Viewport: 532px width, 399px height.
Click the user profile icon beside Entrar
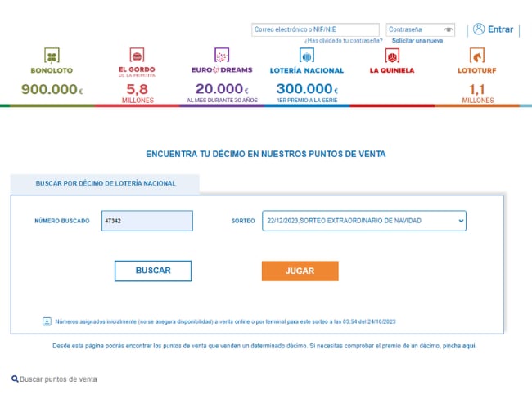point(479,29)
